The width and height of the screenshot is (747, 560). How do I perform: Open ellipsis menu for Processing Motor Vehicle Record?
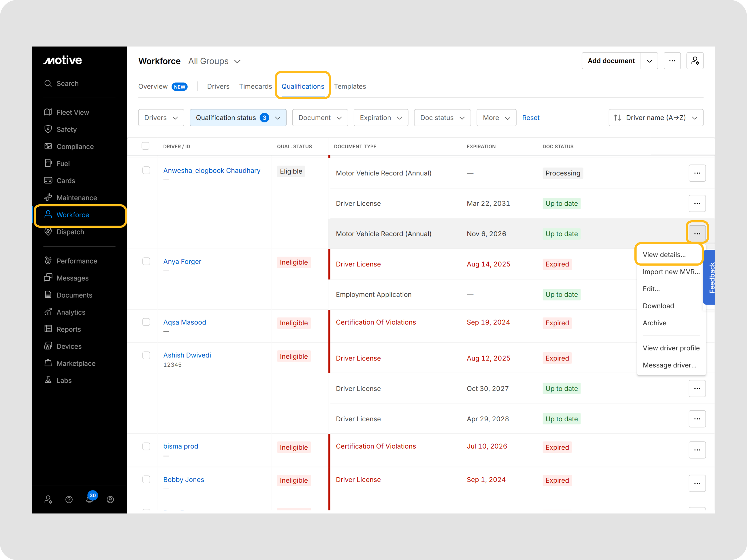(697, 173)
